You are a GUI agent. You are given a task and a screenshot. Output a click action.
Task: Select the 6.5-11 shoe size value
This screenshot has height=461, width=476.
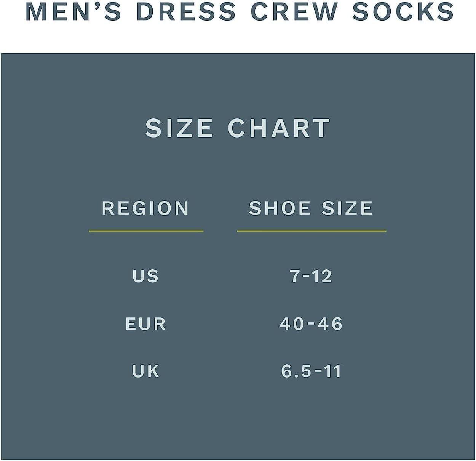(x=311, y=371)
